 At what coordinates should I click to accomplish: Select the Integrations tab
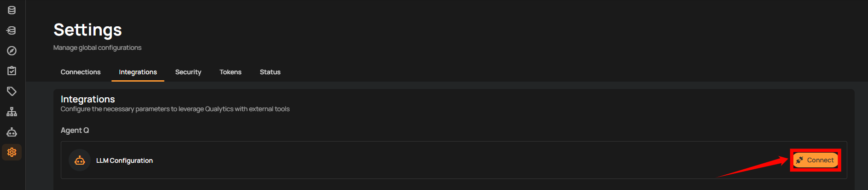click(138, 72)
